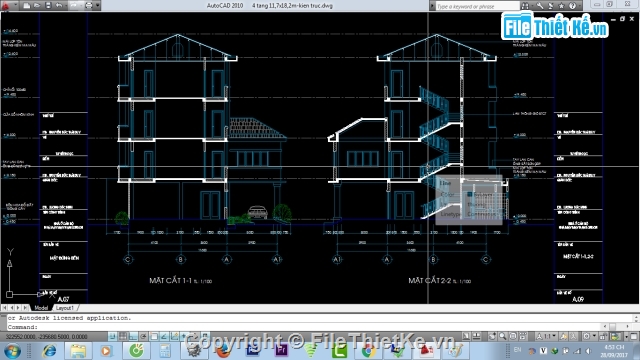Toggle Ortho Mode in status bar

pyautogui.click(x=133, y=337)
